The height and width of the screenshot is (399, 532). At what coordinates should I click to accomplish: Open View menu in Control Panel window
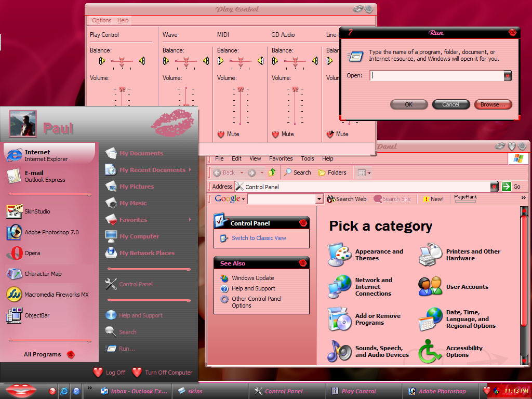[255, 158]
